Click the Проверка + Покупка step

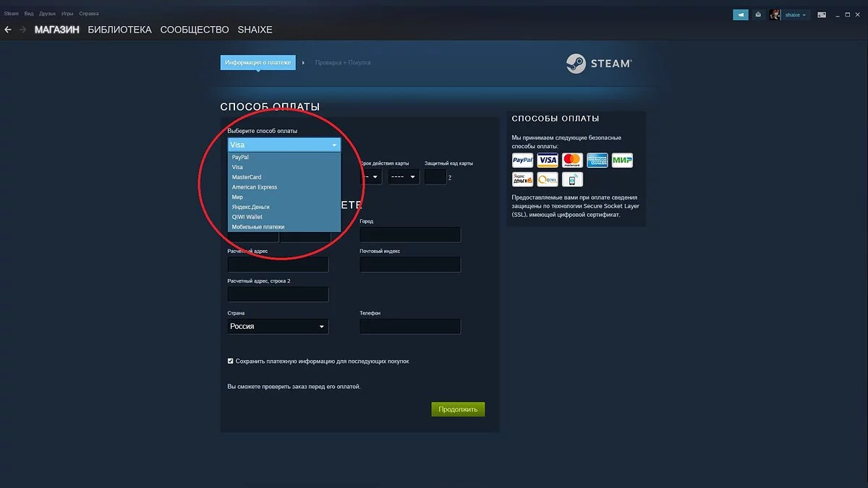(x=343, y=63)
